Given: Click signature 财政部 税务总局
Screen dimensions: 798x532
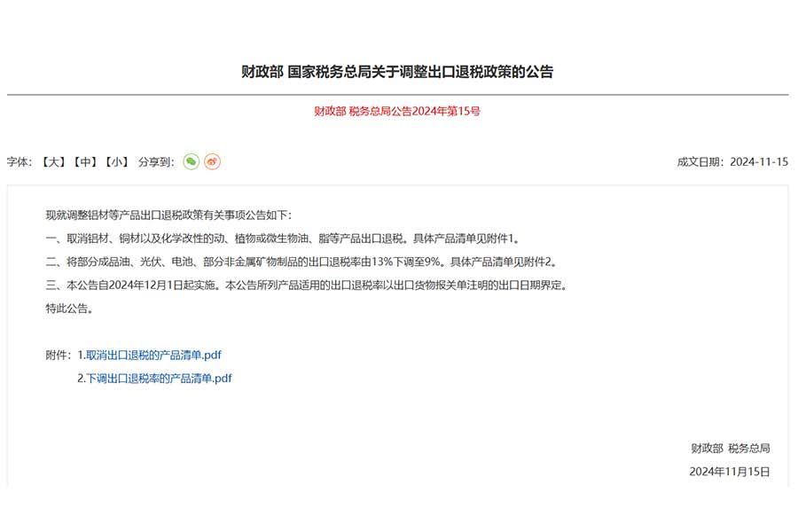Looking at the screenshot, I should (731, 448).
